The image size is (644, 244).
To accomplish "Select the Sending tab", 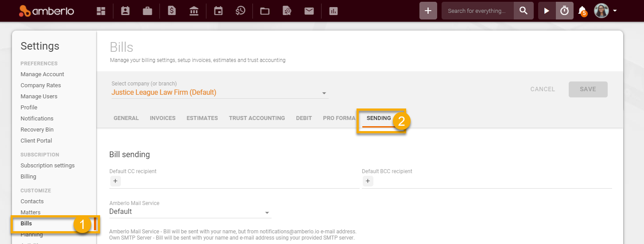I will [379, 118].
